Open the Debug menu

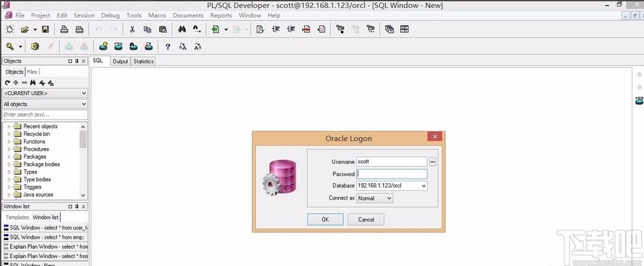click(x=111, y=16)
